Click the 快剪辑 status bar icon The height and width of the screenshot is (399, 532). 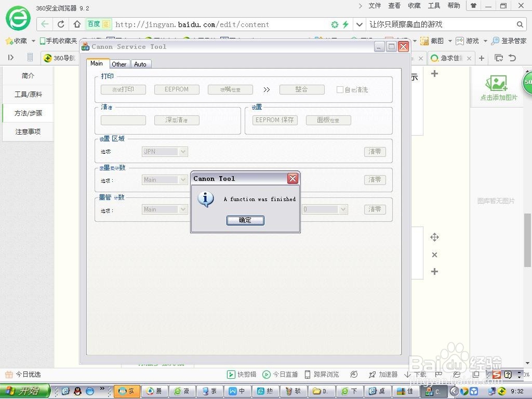point(241,374)
